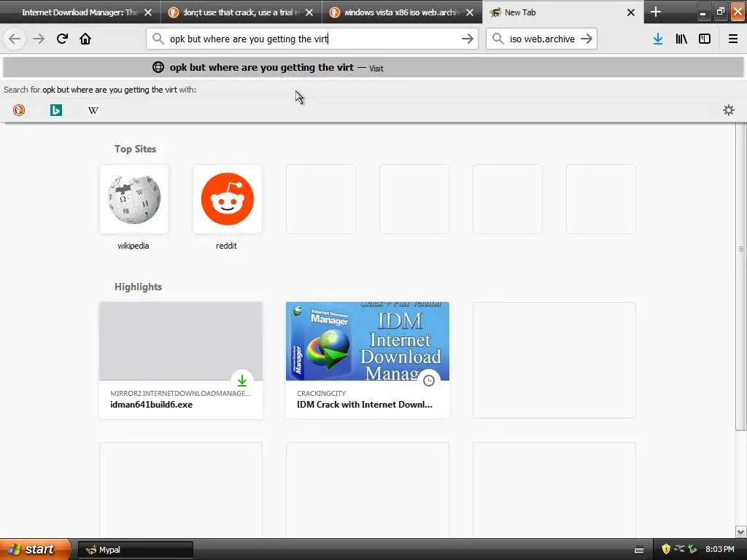This screenshot has width=747, height=560.
Task: Open the reddit top site tile
Action: [228, 199]
